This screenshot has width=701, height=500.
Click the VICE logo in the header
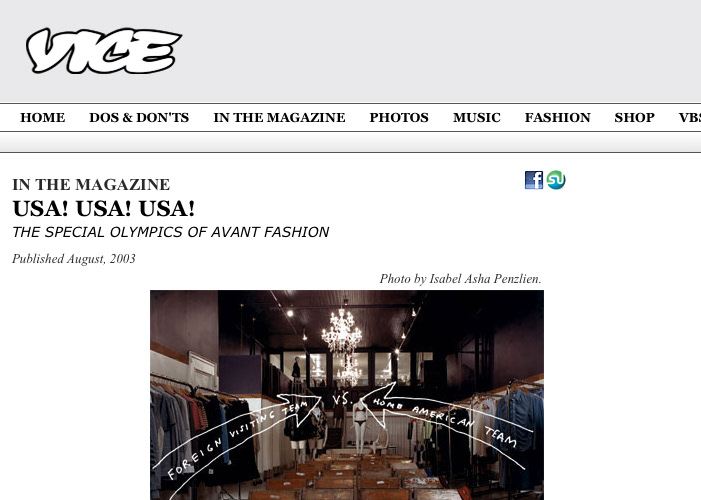pos(104,51)
